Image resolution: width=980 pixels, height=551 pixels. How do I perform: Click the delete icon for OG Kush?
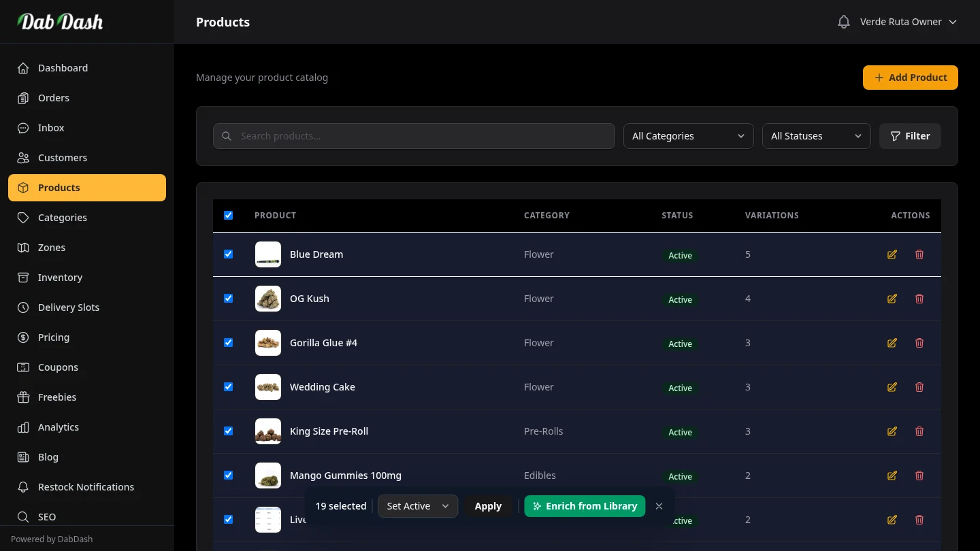click(919, 299)
